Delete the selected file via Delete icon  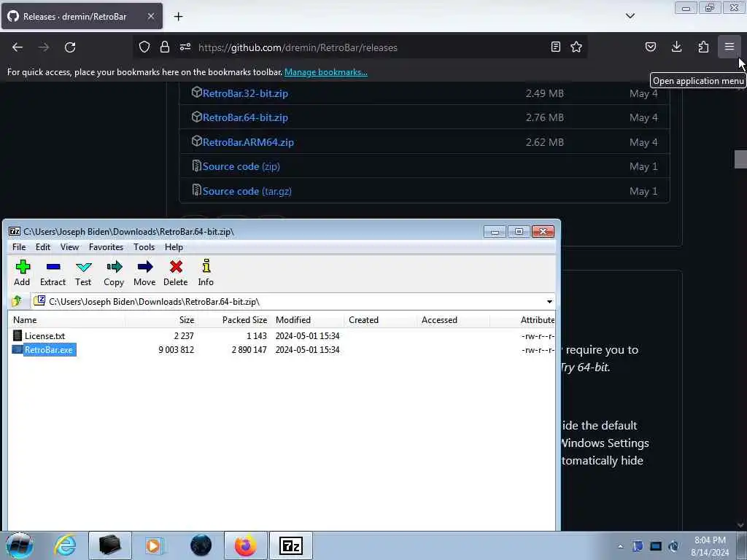176,273
